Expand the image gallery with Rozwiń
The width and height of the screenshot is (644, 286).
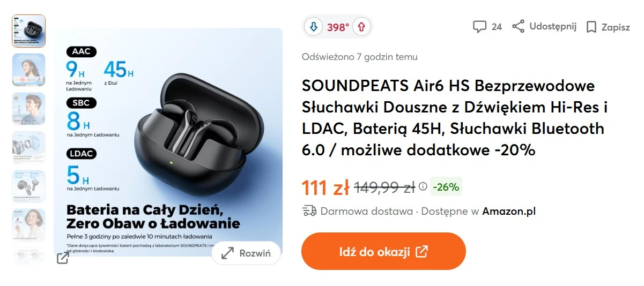(247, 253)
